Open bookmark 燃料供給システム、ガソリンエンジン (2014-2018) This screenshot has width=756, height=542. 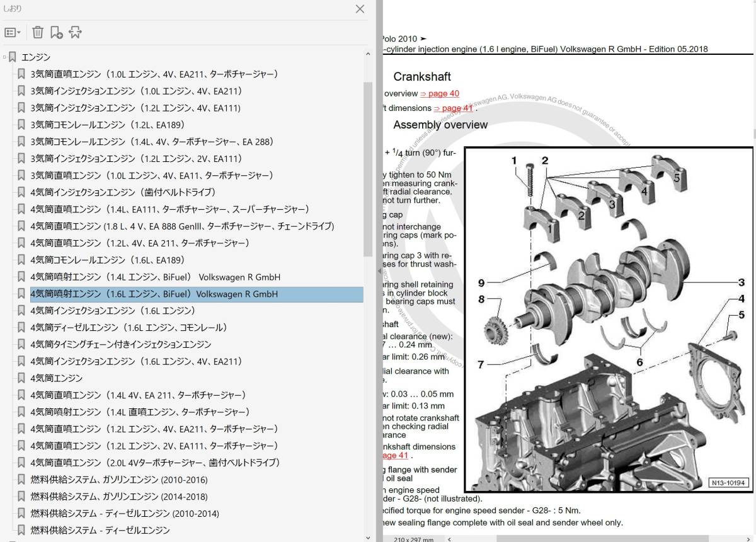pyautogui.click(x=119, y=497)
